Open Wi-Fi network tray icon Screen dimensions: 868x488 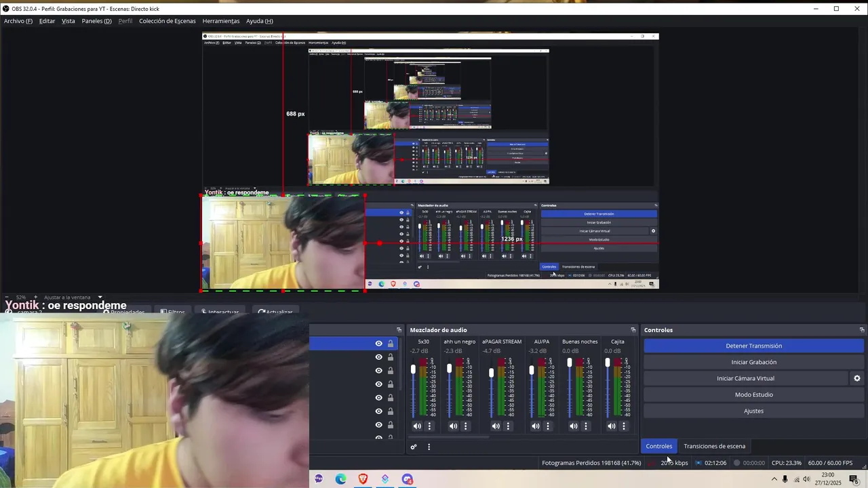(x=796, y=479)
